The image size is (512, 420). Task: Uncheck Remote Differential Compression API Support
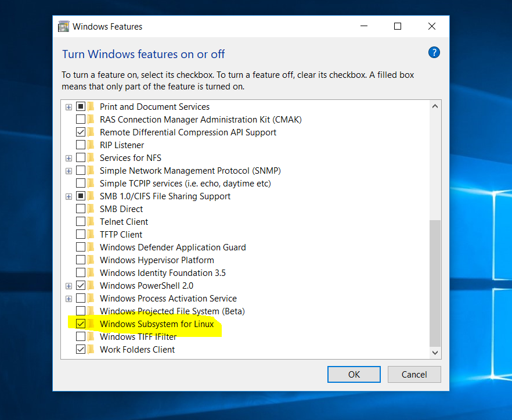80,132
